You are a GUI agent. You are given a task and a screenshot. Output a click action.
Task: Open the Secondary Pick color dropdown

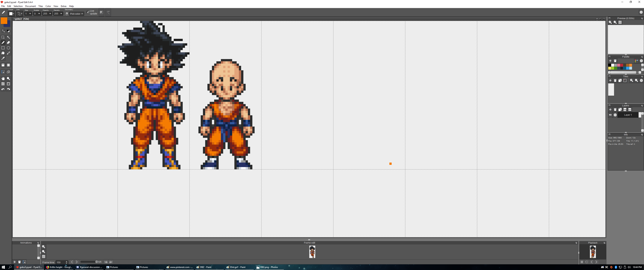(77, 14)
